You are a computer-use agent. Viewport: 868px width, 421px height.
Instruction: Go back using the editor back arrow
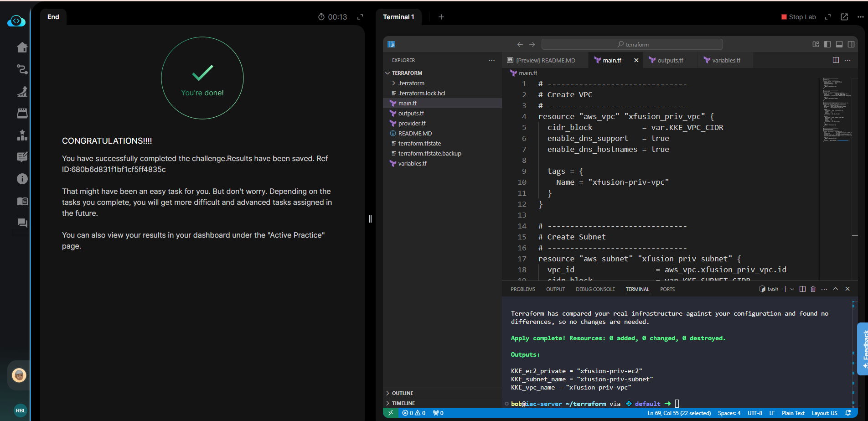click(520, 44)
